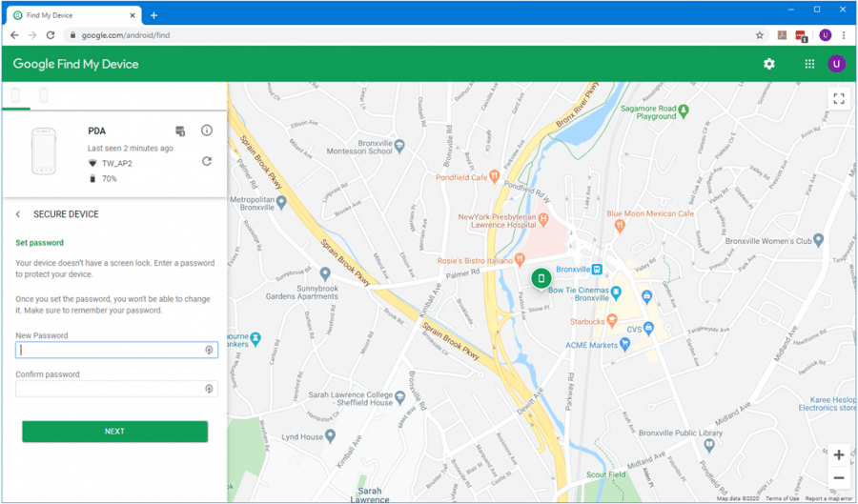Screen dimensions: 858x504
Task: Click the Google Find My Device title
Action: (x=75, y=64)
